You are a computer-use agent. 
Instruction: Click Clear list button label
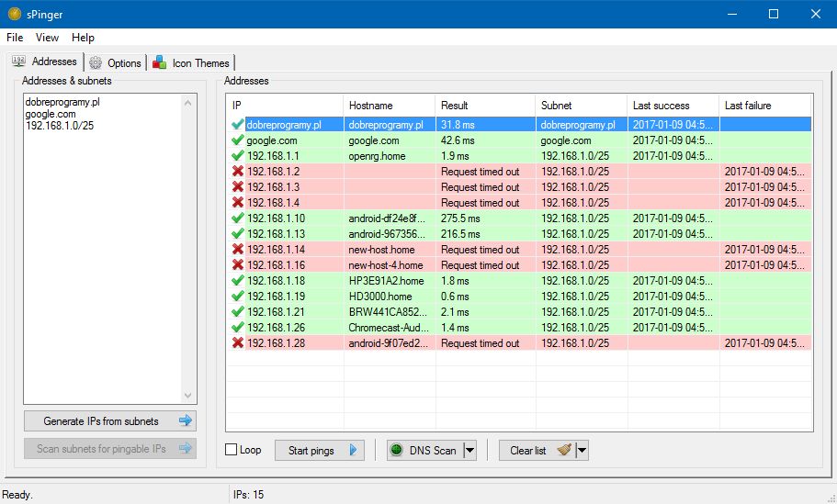pyautogui.click(x=528, y=451)
